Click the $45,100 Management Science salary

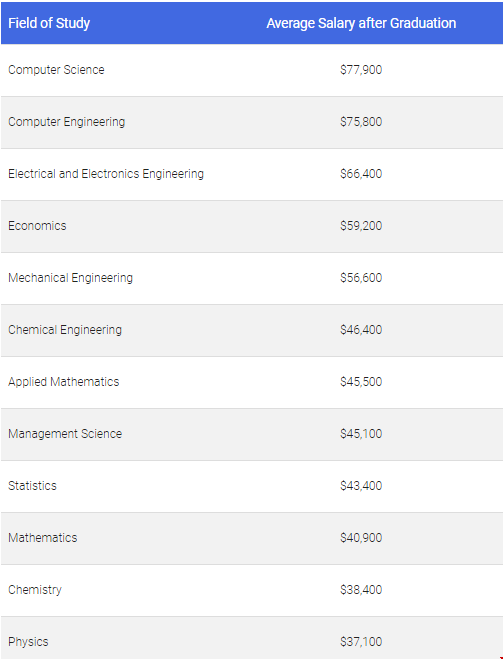(361, 434)
